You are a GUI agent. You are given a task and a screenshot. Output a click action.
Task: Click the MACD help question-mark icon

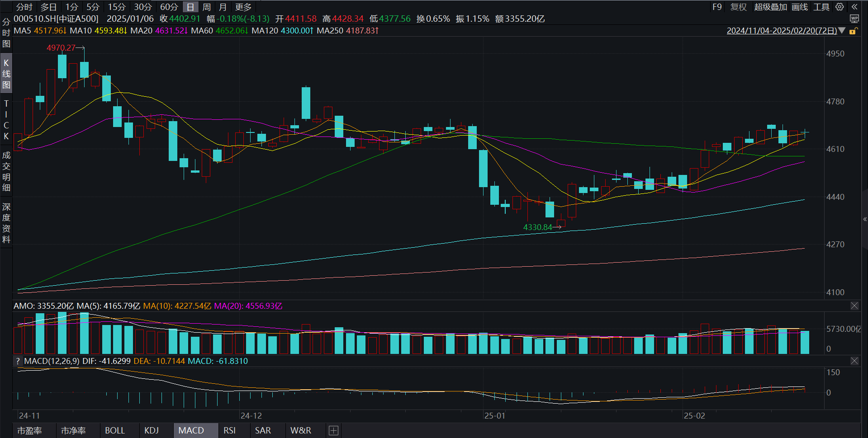(18, 361)
